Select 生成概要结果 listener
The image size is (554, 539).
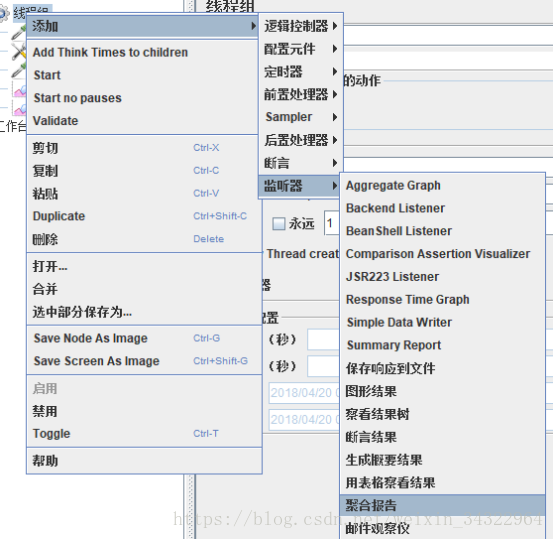443,460
